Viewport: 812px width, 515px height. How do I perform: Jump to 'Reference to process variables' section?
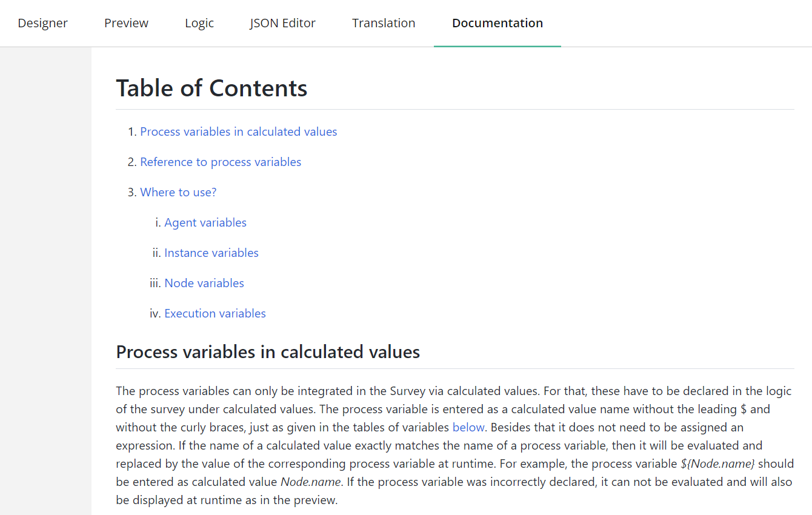click(x=221, y=162)
